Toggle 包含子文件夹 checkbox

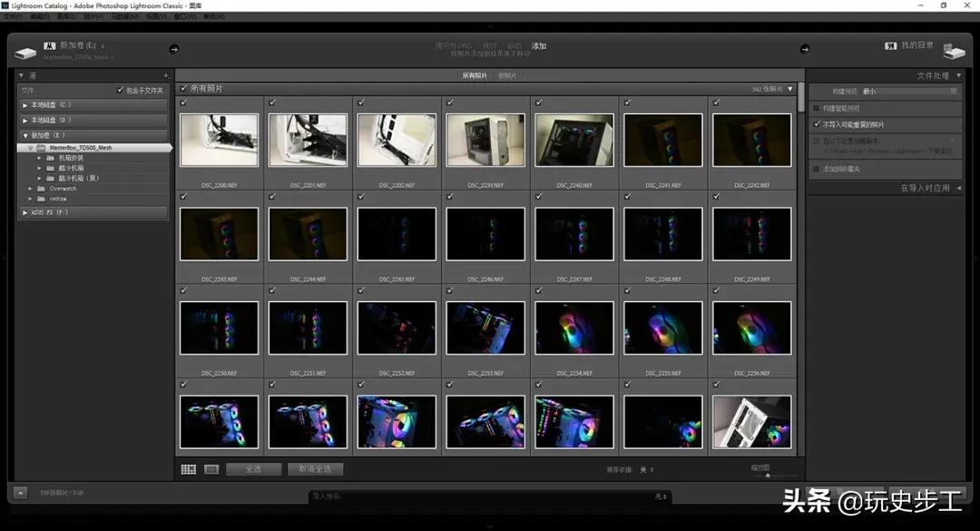(x=121, y=90)
